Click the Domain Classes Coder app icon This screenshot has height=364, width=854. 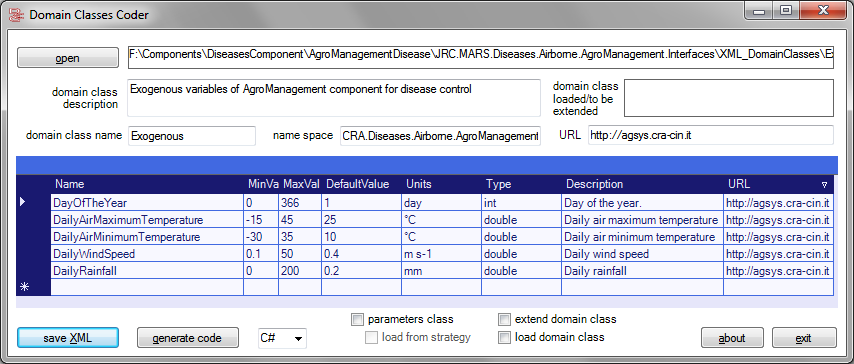[x=16, y=15]
